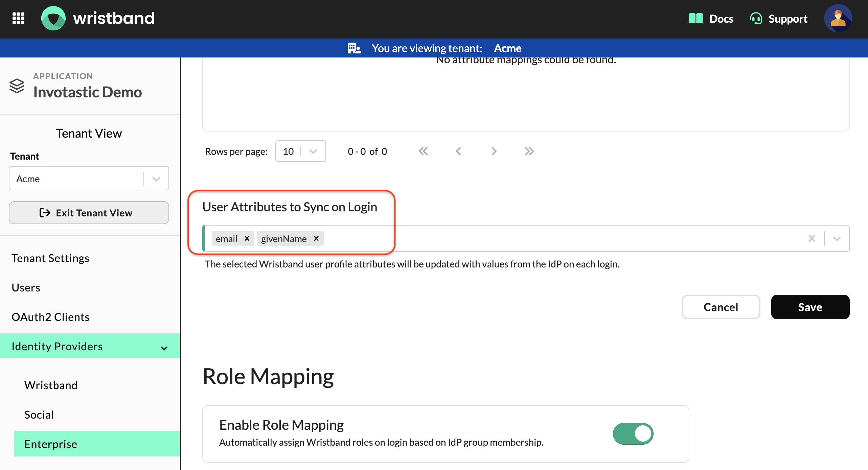Toggle Enable Role Mapping switch
Image resolution: width=868 pixels, height=470 pixels.
(x=633, y=433)
